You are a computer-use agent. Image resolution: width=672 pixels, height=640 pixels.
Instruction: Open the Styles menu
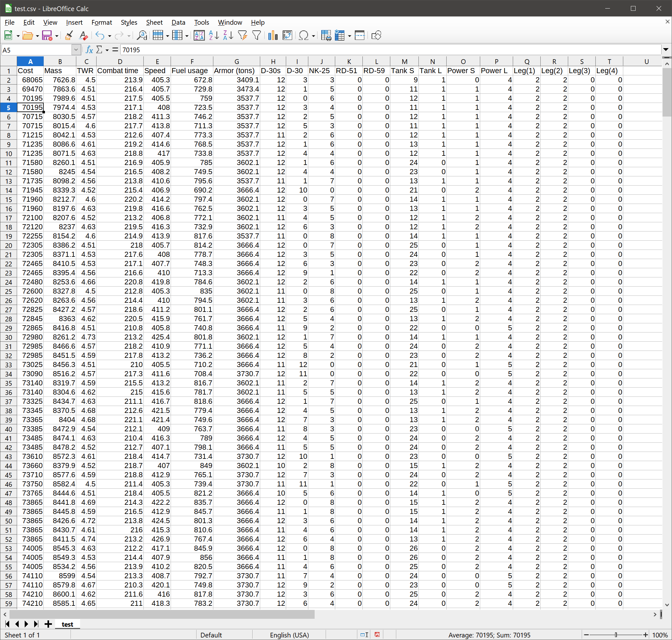[129, 22]
